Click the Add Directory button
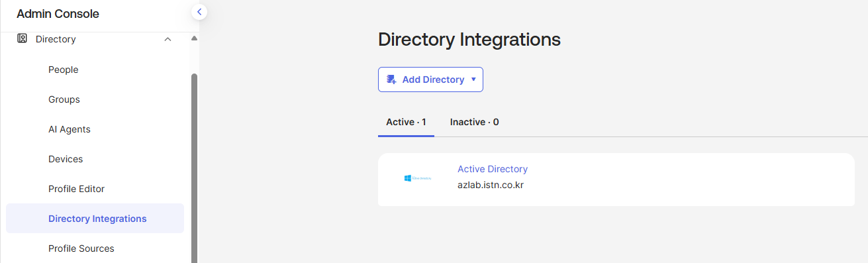Screen dimensions: 868x263 430,79
